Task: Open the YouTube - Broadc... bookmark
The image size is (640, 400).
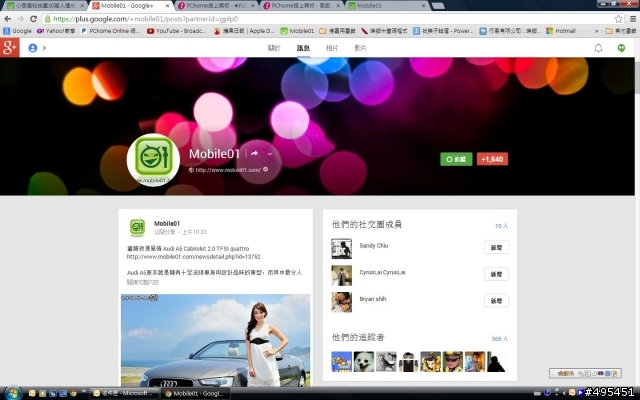Action: click(177, 31)
